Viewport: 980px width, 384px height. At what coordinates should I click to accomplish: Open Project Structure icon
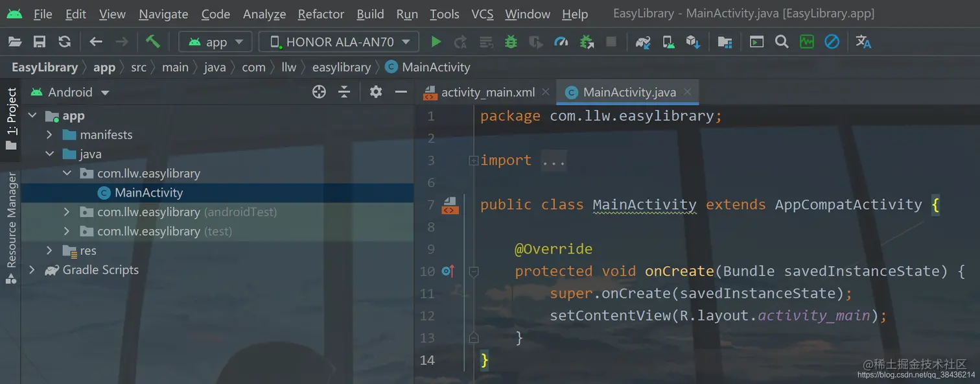coord(725,42)
